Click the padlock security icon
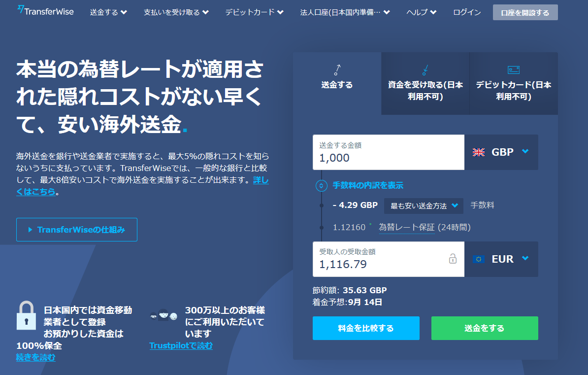This screenshot has height=375, width=588. click(26, 316)
